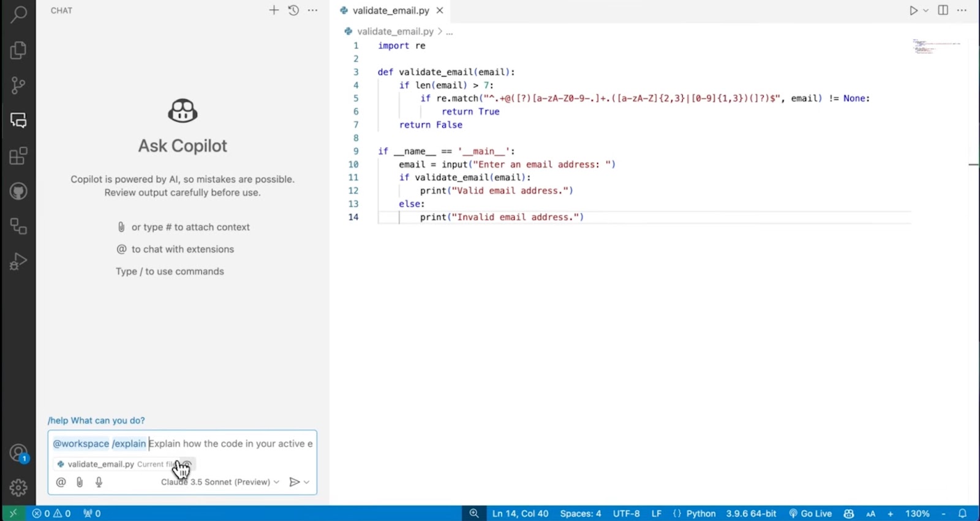Screen dimensions: 980x521
Task: Open chat panel more actions menu
Action: [x=312, y=10]
